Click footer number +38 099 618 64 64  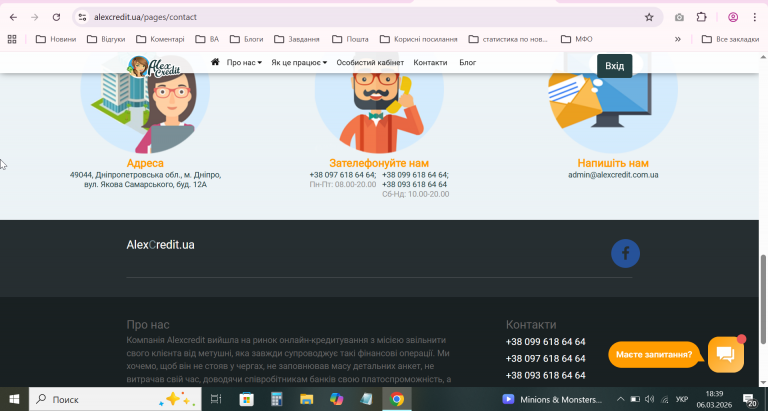click(x=545, y=342)
